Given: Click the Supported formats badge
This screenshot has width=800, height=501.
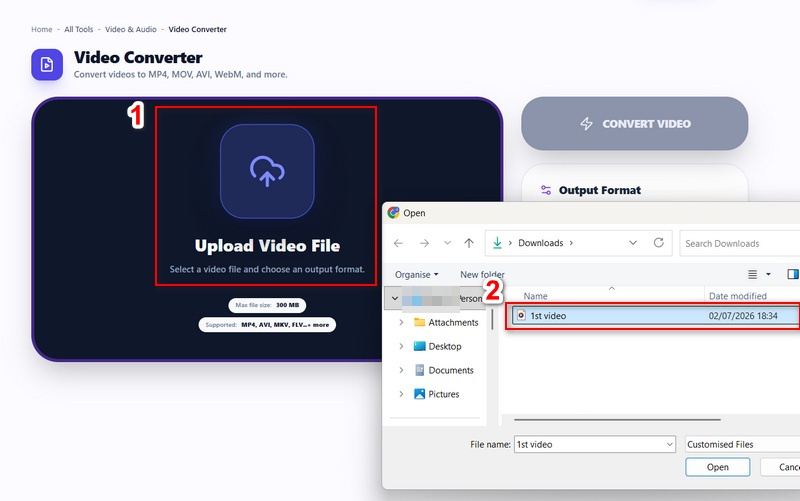Looking at the screenshot, I should click(267, 324).
